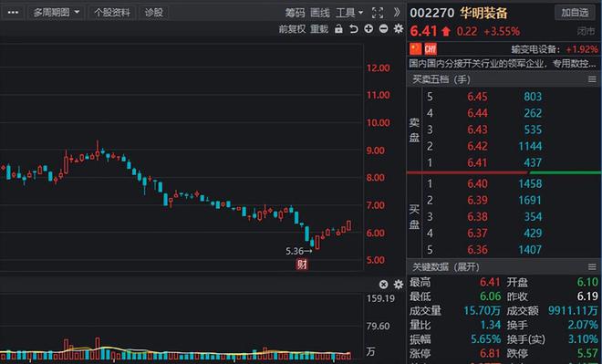
Task: Open the 买卖五档 panel menu icon
Action: pyautogui.click(x=592, y=79)
